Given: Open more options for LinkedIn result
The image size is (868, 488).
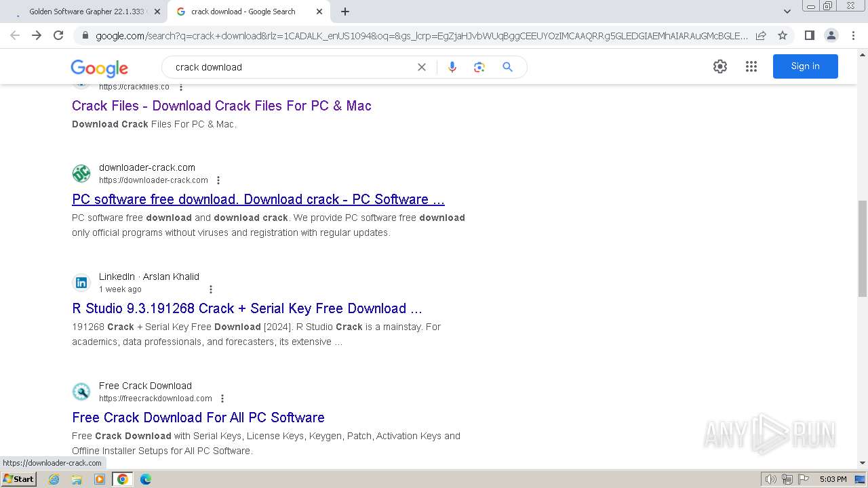Looking at the screenshot, I should pyautogui.click(x=211, y=289).
